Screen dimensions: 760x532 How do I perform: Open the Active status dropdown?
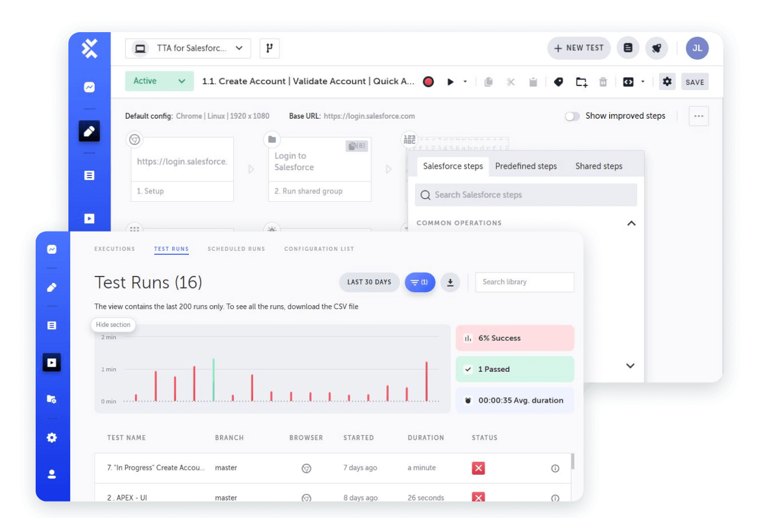[159, 81]
